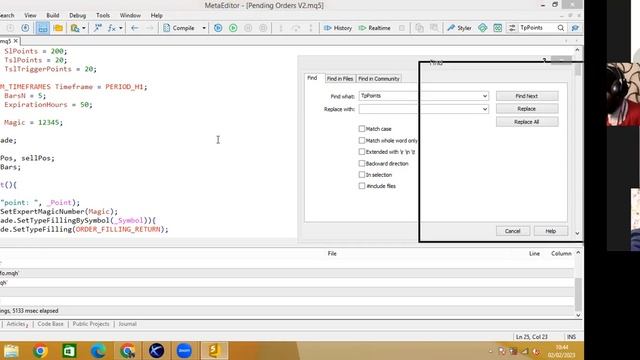This screenshot has width=640, height=360.
Task: Click the Find Next button
Action: click(x=527, y=96)
